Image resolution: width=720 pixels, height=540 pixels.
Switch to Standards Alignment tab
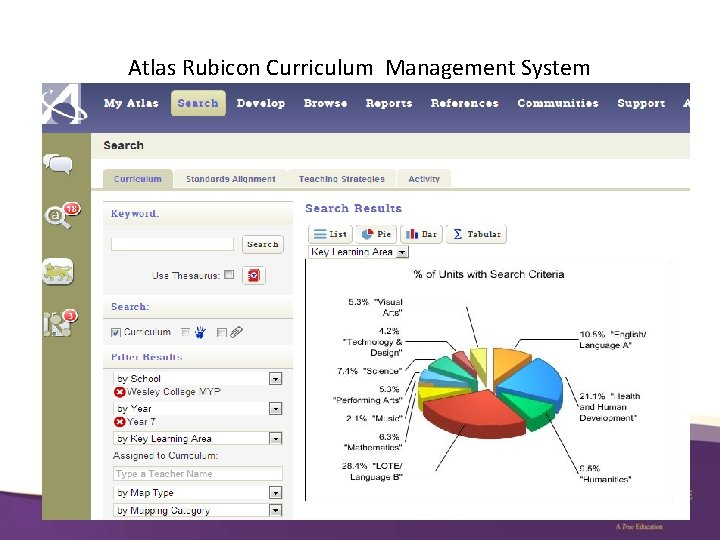(x=231, y=179)
